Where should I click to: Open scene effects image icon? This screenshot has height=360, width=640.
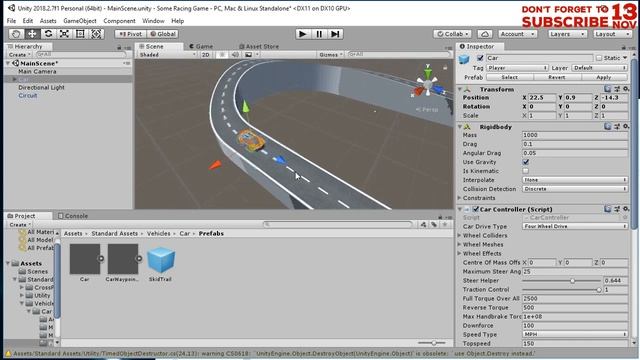pos(248,54)
